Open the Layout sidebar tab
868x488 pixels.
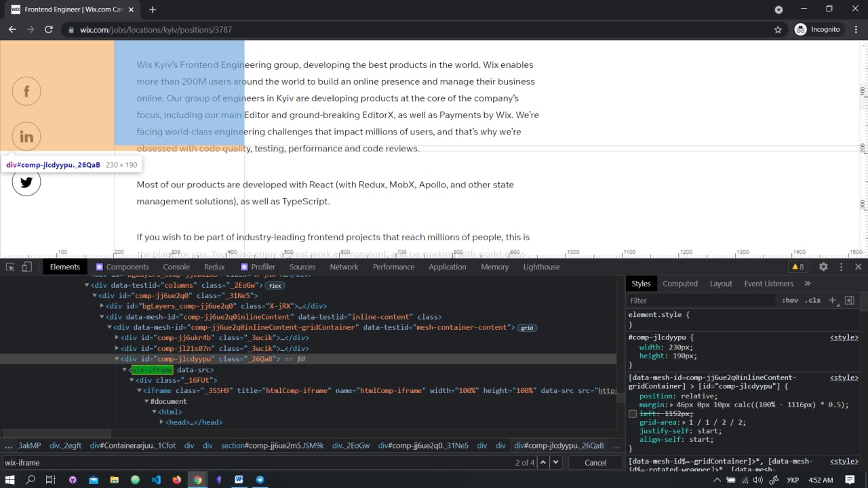point(721,284)
